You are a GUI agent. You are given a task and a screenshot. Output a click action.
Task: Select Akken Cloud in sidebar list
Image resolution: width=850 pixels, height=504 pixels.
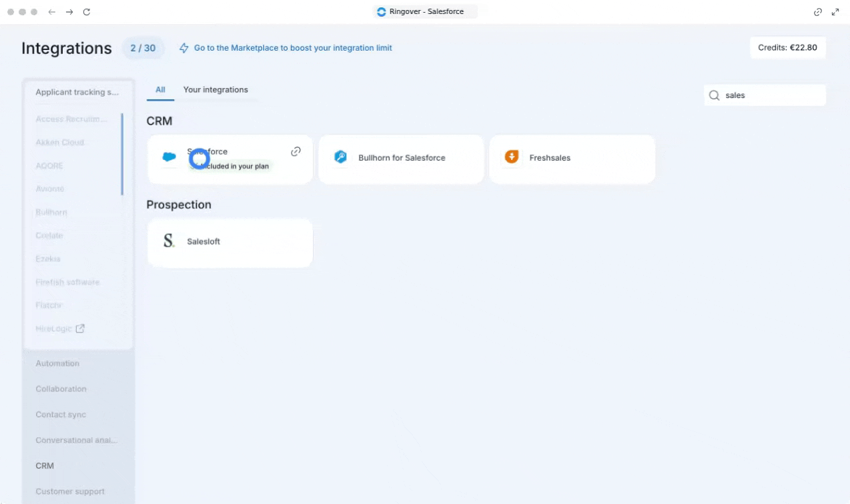[x=60, y=142]
